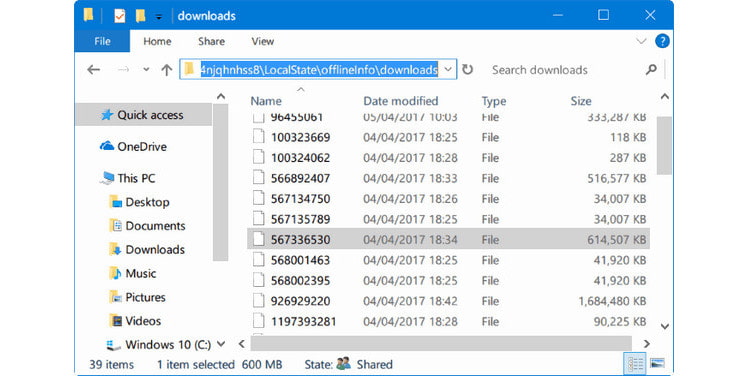Viewport: 750px width, 376px height.
Task: Click the New folder quick access icon
Action: pos(140,16)
